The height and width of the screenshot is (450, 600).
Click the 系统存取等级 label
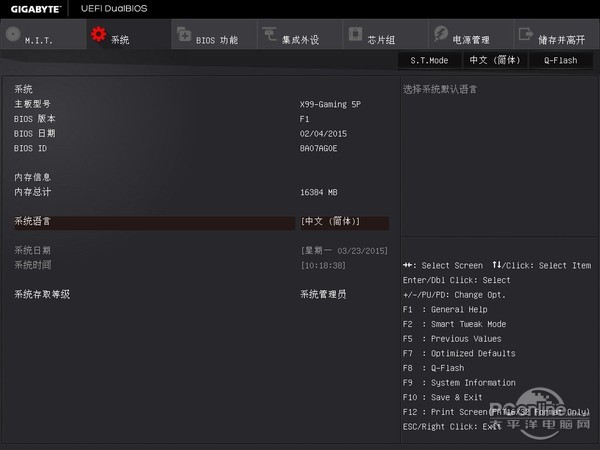coord(42,294)
